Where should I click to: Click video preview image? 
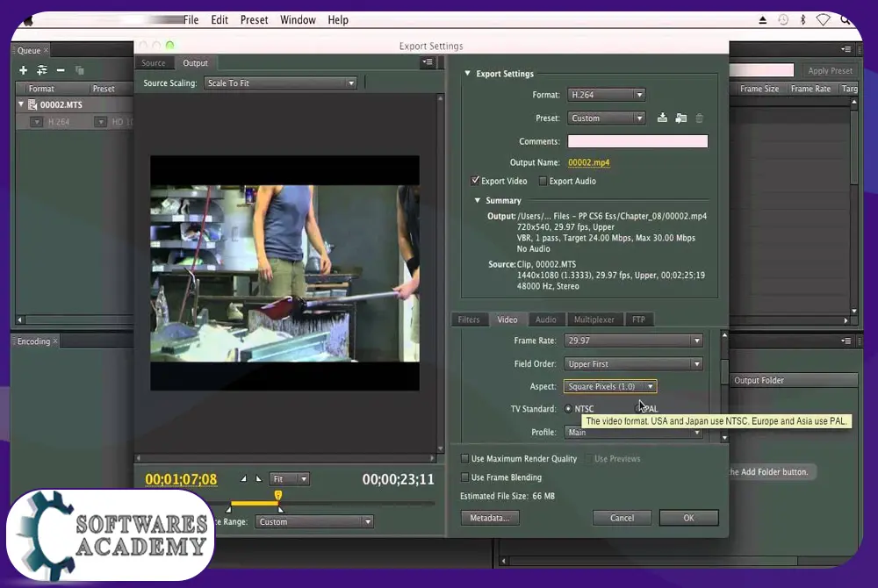tap(284, 273)
